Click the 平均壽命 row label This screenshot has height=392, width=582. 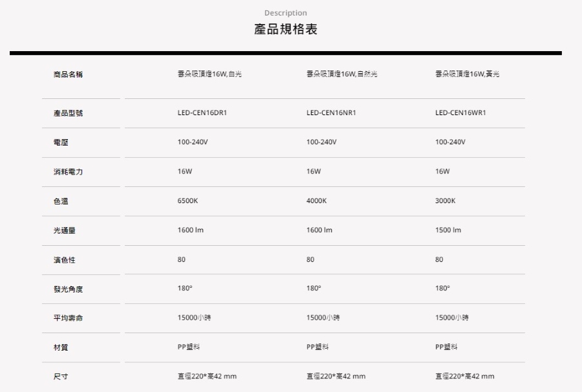(x=68, y=318)
